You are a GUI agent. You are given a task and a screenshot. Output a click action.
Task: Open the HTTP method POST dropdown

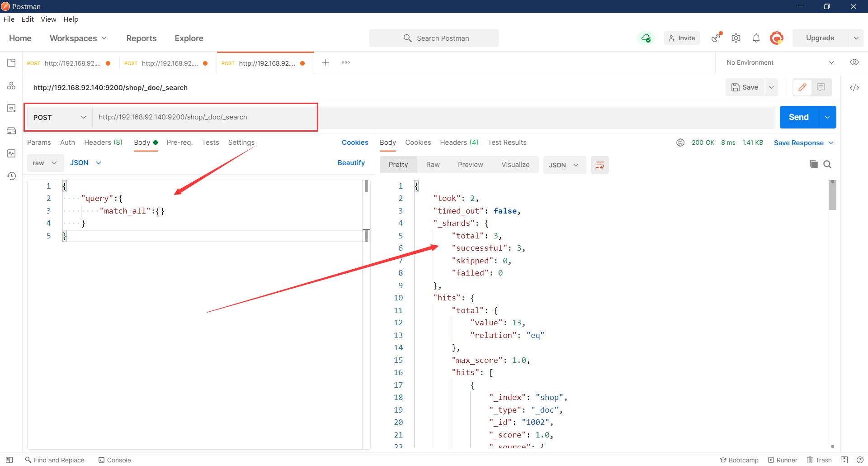[x=60, y=117]
